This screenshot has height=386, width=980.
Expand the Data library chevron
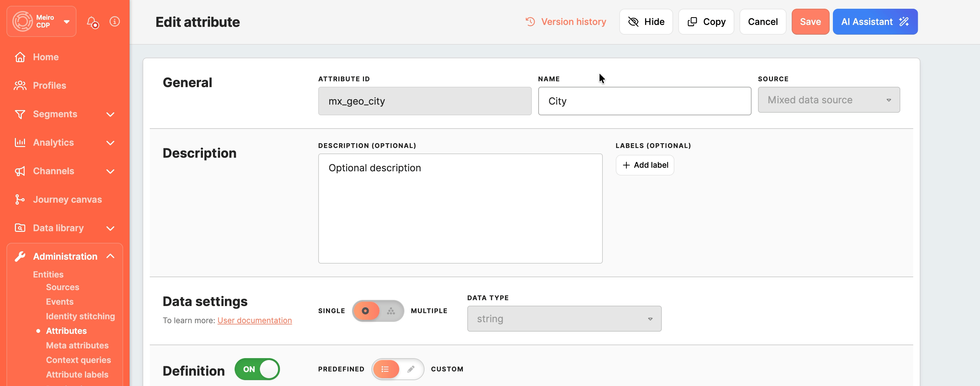click(x=110, y=229)
